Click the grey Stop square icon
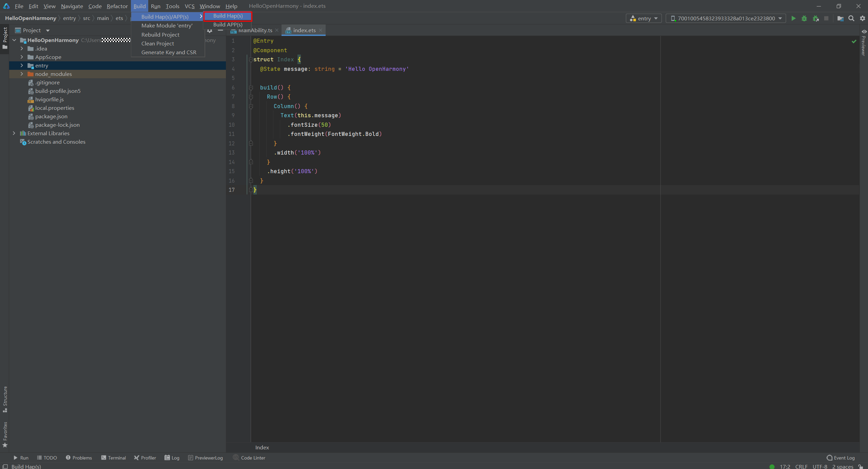 pyautogui.click(x=826, y=18)
